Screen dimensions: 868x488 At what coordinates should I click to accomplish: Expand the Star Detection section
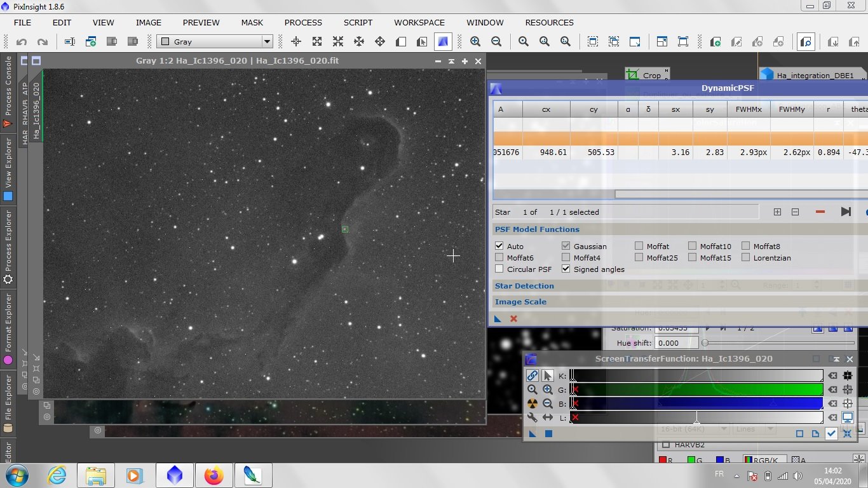(x=524, y=286)
